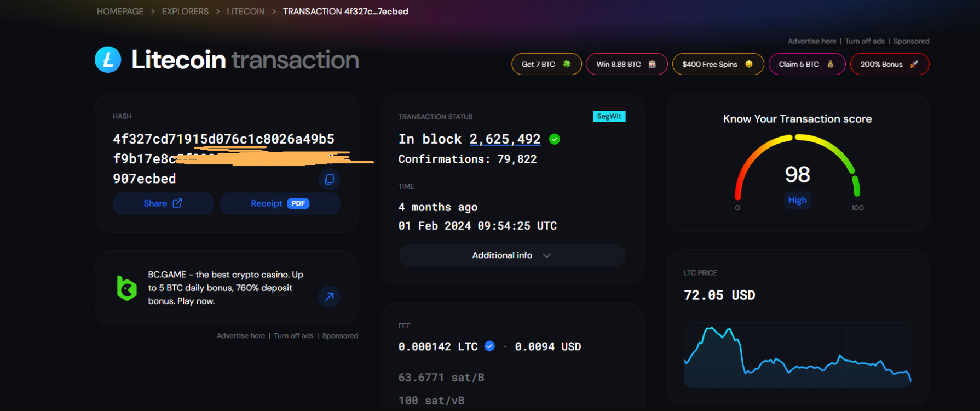
Task: Click the 72.05 USD price value
Action: [x=719, y=295]
